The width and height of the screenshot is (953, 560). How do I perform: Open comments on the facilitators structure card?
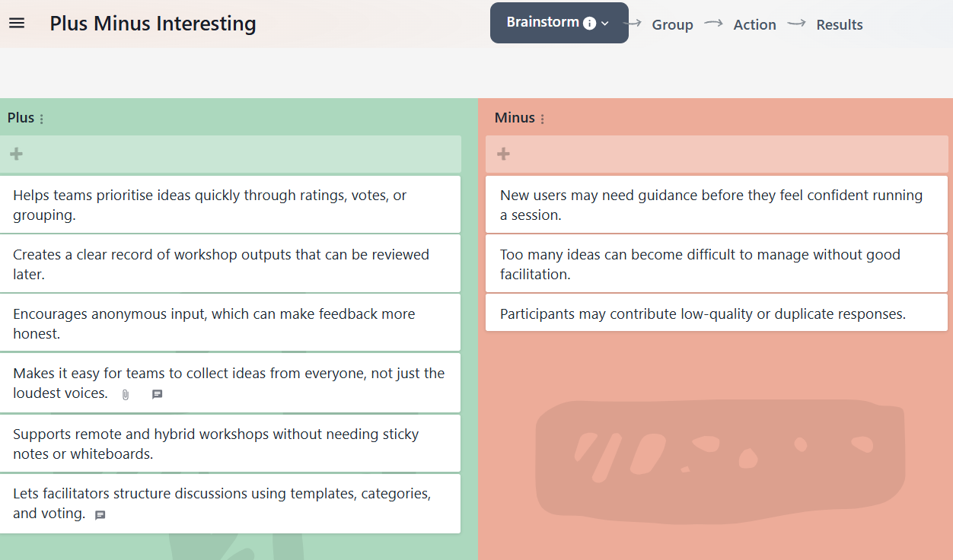[100, 515]
